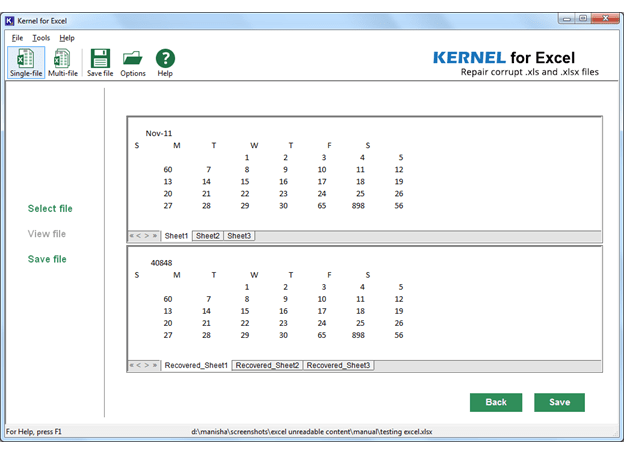Click the F column header in recovered sheet
Viewport: 624px width, 454px height.
pos(329,275)
